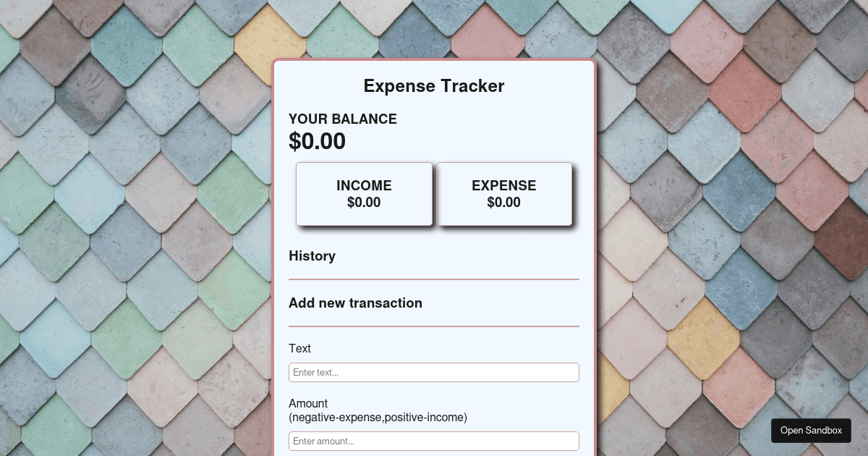Click the large $0.00 balance total
868x456 pixels.
click(x=317, y=141)
